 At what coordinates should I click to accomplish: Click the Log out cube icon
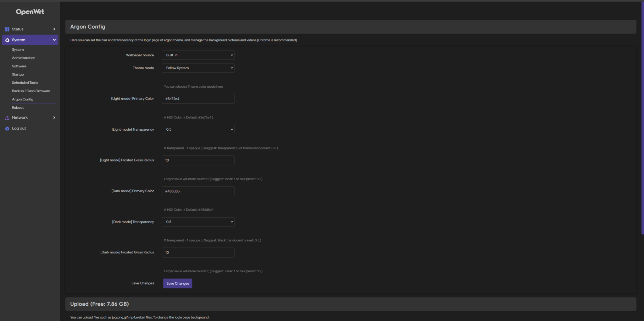click(x=7, y=128)
